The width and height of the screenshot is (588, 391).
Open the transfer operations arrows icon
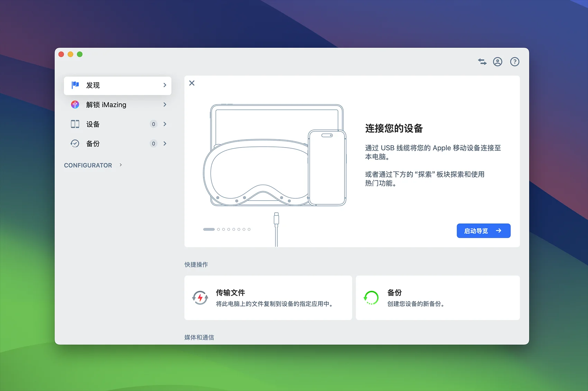click(x=482, y=62)
